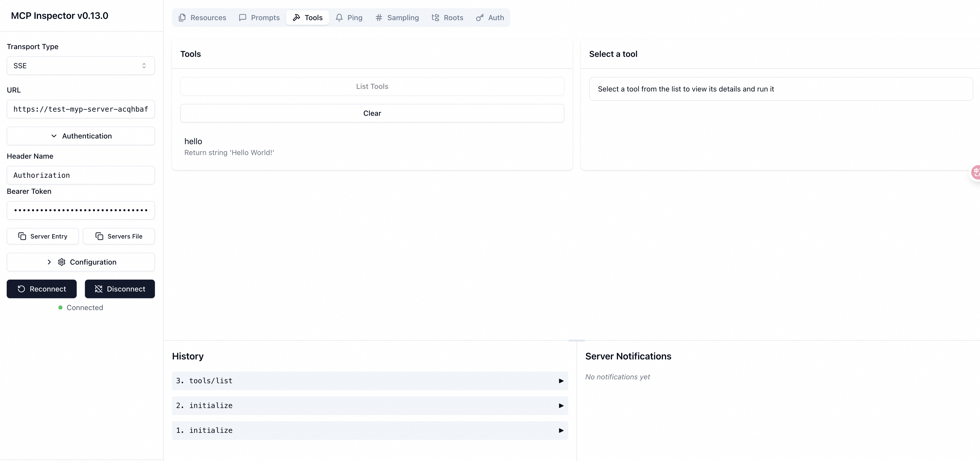The height and width of the screenshot is (461, 980).
Task: Click the Configuration gear icon
Action: tap(62, 262)
